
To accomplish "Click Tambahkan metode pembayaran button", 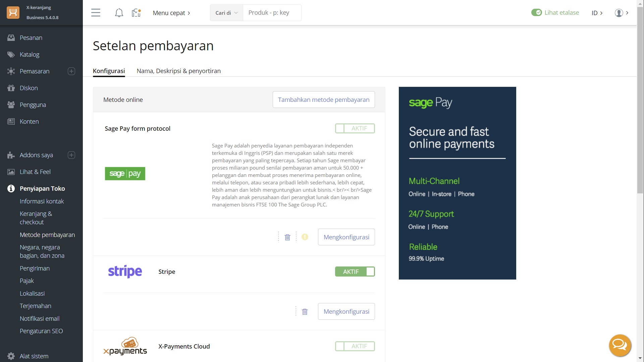I will click(323, 100).
